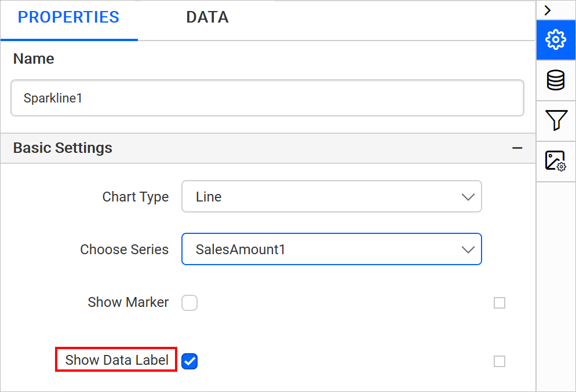Click the Show Marker label text
The height and width of the screenshot is (392, 576).
tap(128, 302)
